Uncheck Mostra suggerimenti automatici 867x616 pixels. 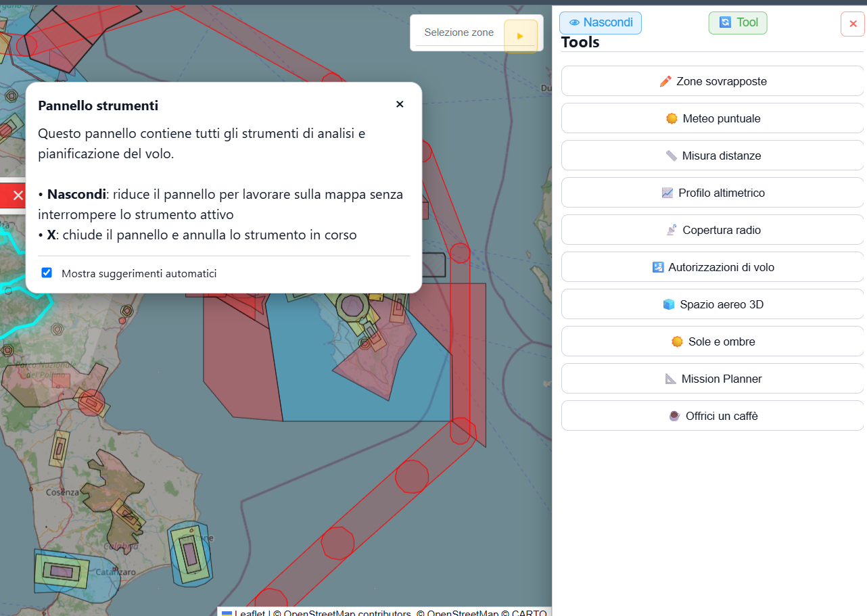(47, 273)
